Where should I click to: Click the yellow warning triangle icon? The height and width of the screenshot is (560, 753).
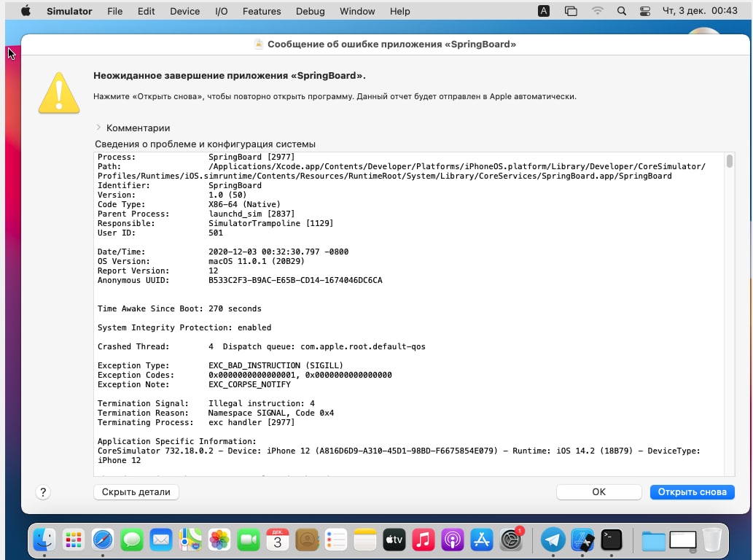(59, 93)
